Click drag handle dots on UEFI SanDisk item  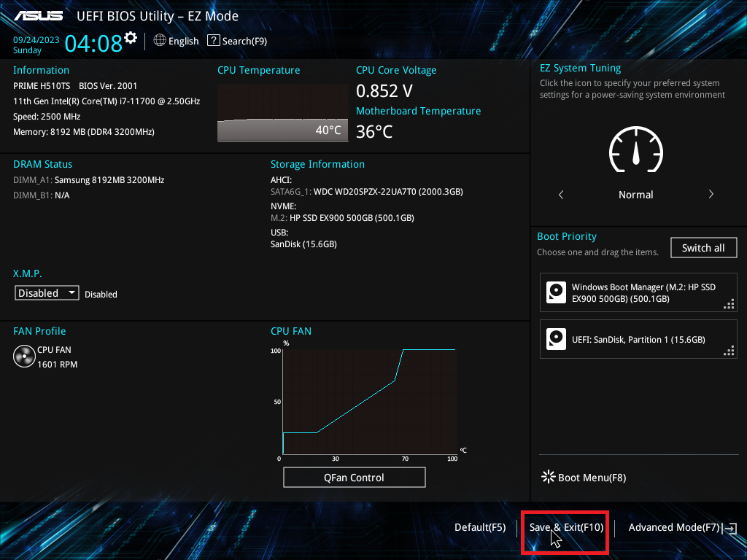[729, 351]
